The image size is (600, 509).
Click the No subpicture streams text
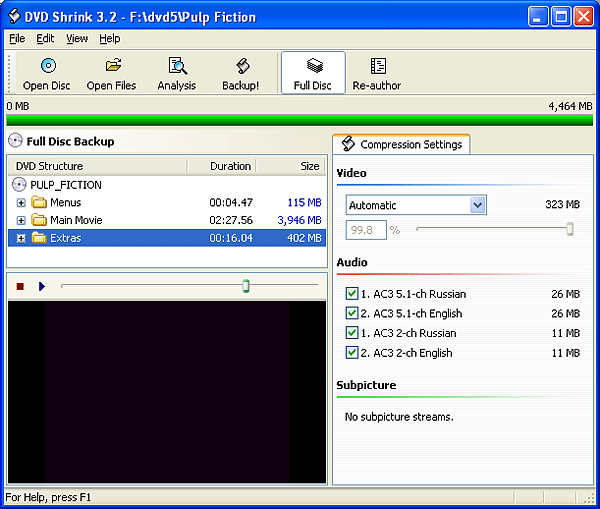399,416
